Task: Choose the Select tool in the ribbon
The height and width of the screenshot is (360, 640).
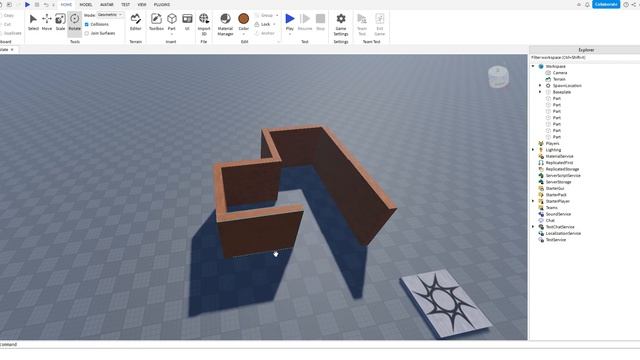Action: coord(33,22)
